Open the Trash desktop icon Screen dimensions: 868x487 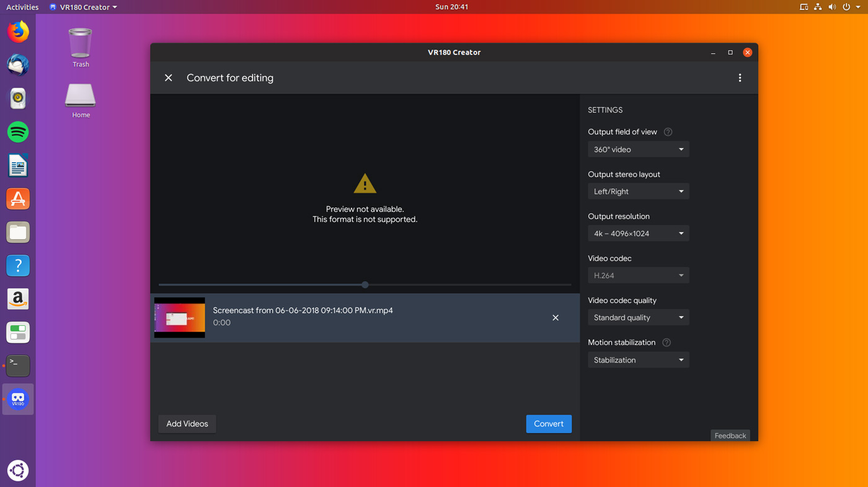point(81,48)
